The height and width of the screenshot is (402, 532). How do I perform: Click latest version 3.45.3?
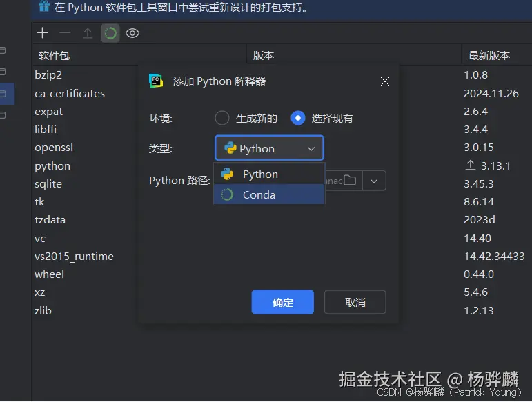tap(479, 183)
